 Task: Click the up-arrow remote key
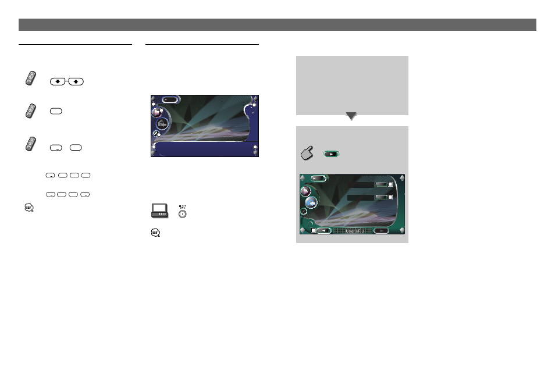click(76, 82)
